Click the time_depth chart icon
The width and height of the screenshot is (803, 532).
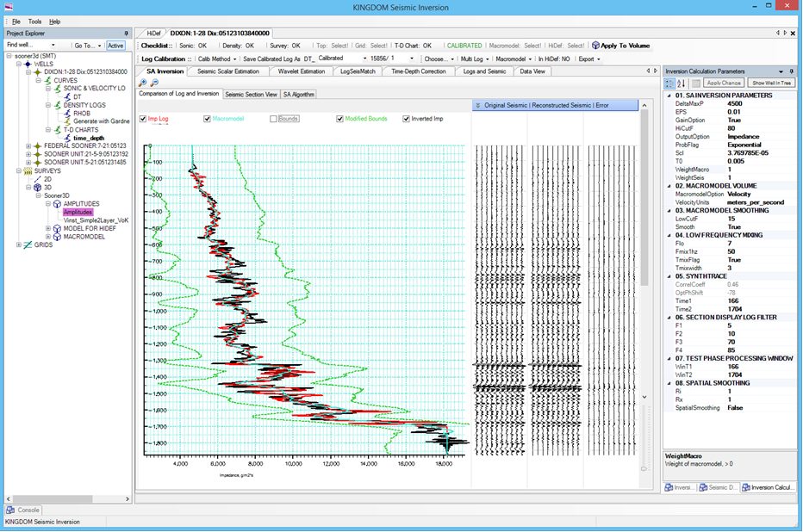coord(67,138)
